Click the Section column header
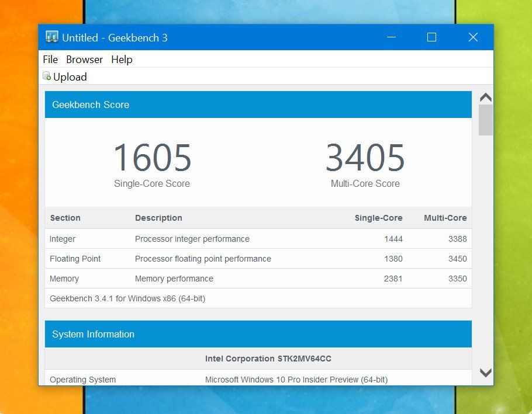Screen dimensions: 532x414 (65, 218)
